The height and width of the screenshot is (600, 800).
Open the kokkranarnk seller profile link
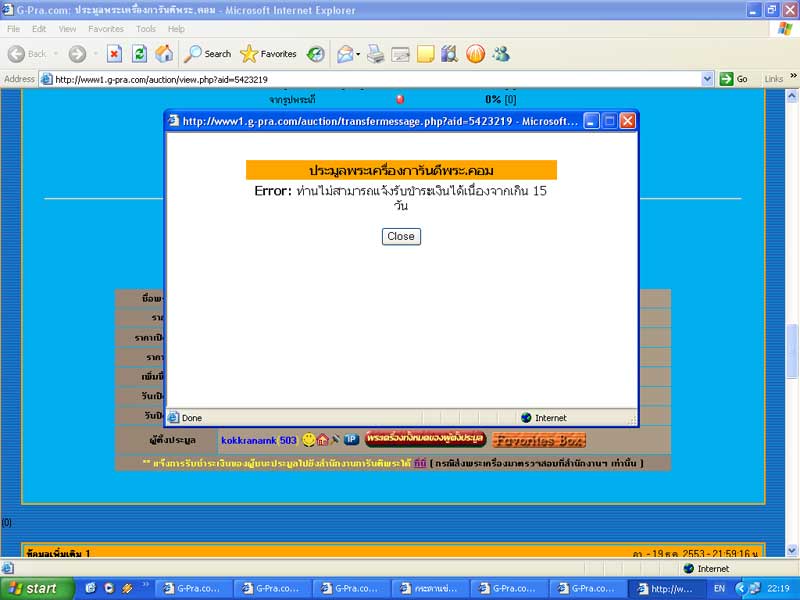[x=258, y=440]
